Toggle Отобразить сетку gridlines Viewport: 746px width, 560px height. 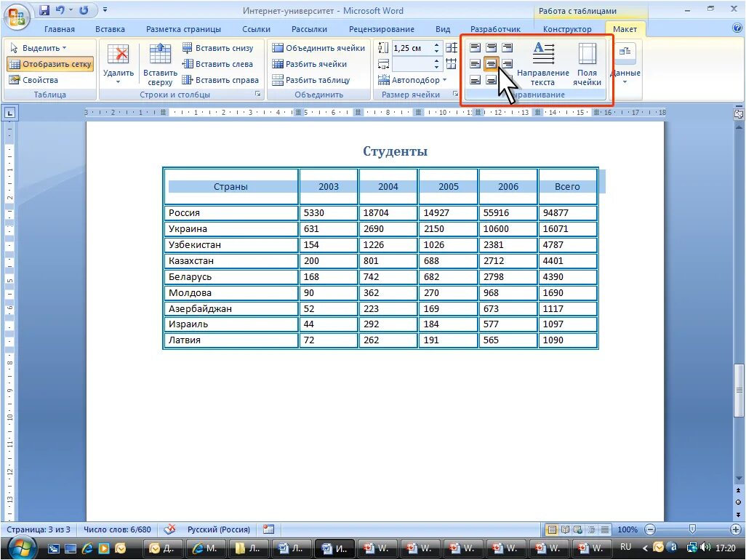point(50,64)
